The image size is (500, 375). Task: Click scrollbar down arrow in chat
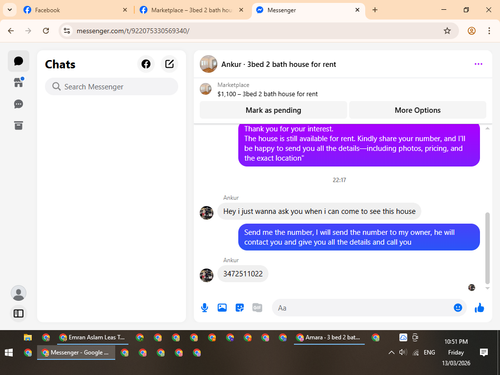coord(487,288)
